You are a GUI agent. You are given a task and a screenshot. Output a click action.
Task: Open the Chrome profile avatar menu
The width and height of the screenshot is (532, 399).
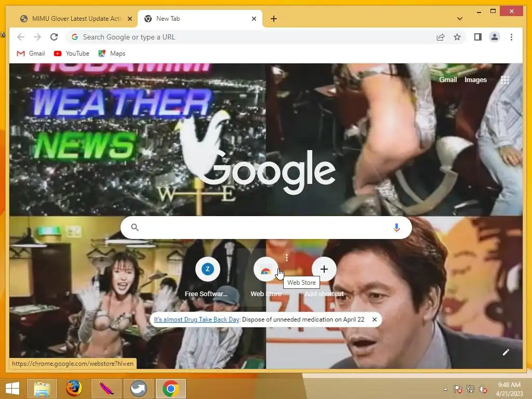pyautogui.click(x=495, y=37)
